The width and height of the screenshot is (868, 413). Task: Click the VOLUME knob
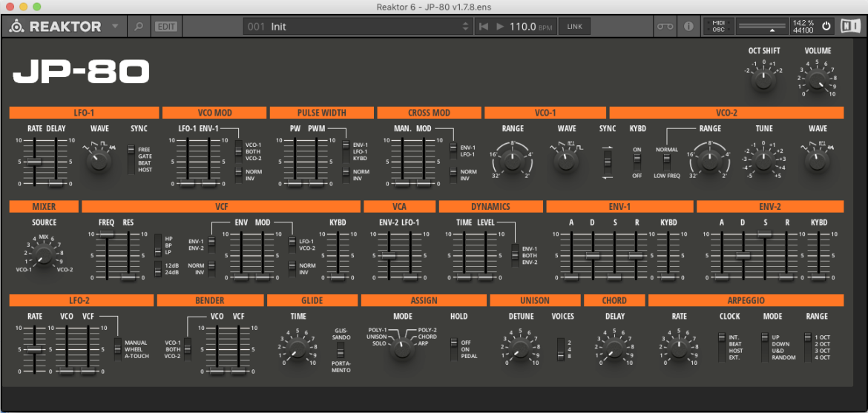tap(817, 82)
